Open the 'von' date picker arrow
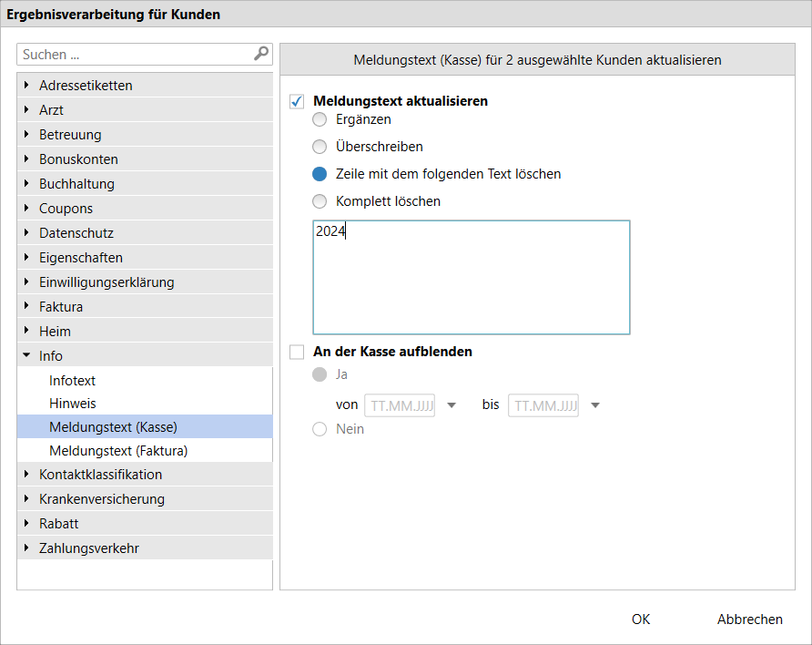The image size is (812, 645). [452, 405]
